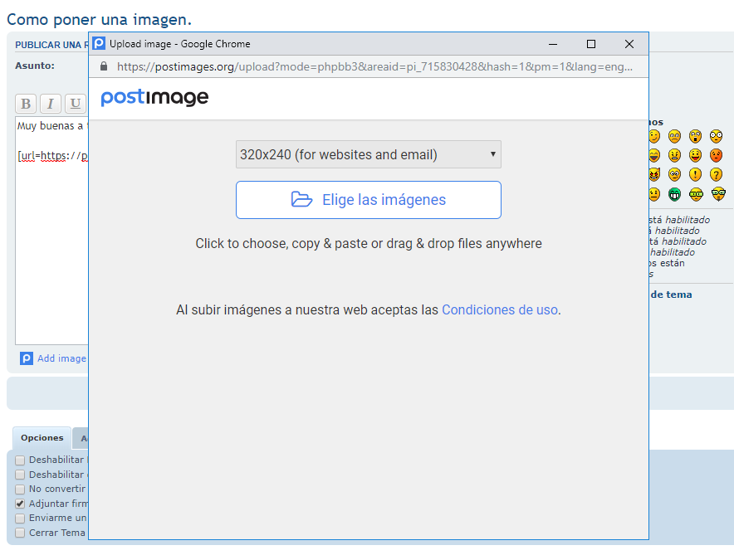Image resolution: width=734 pixels, height=560 pixels.
Task: Insert the wide-eyed shocked smiley
Action: (x=717, y=136)
